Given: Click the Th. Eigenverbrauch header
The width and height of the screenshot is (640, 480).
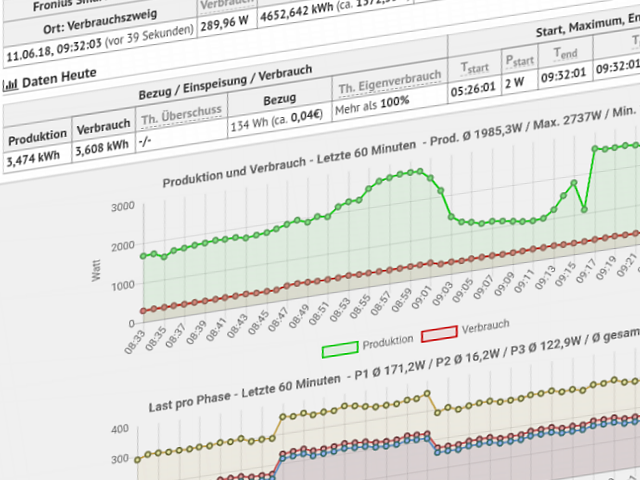Looking at the screenshot, I should [x=390, y=81].
